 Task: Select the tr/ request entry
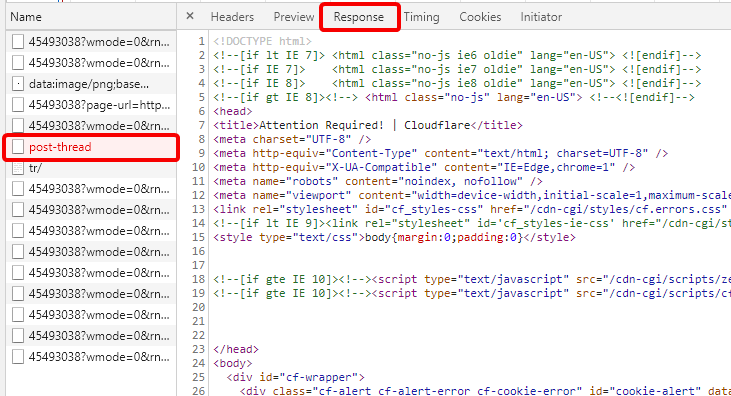91,168
